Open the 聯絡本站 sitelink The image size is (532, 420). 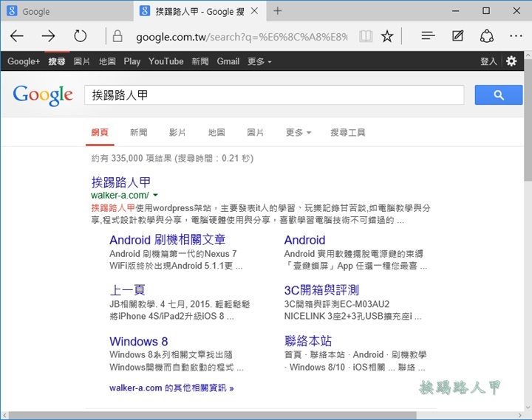tap(308, 341)
